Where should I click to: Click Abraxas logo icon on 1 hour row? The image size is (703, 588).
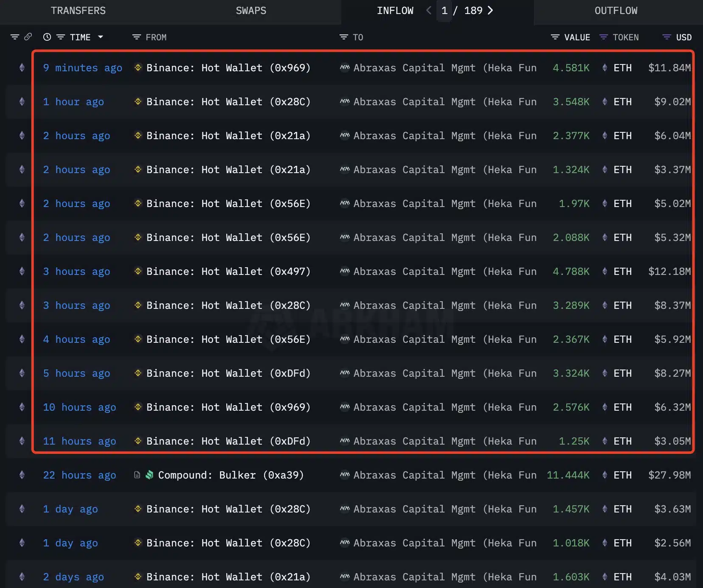tap(345, 102)
